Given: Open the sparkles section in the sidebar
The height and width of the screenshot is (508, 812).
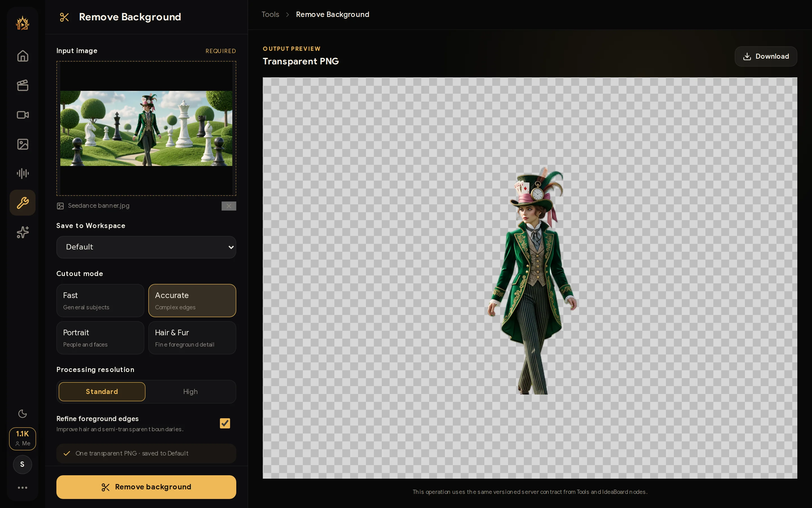Looking at the screenshot, I should point(23,232).
